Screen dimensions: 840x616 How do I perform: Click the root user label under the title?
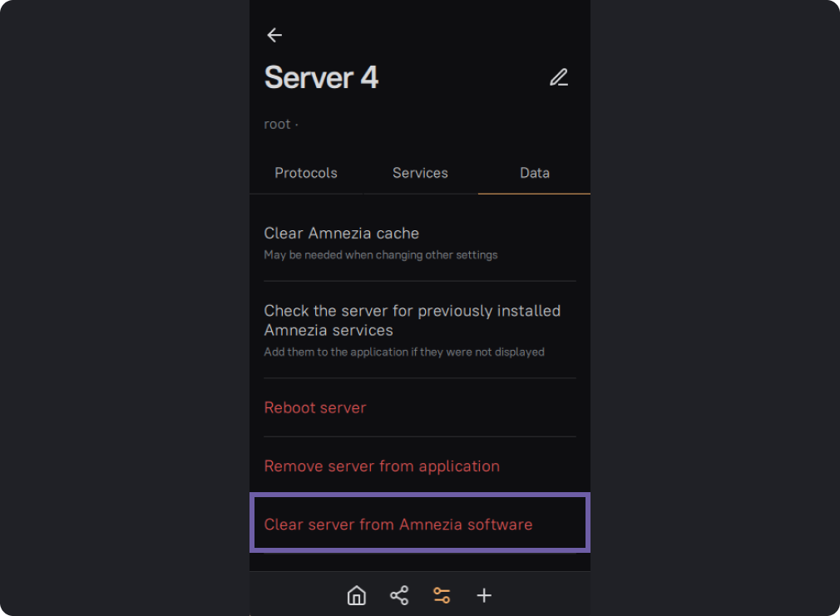pyautogui.click(x=278, y=124)
